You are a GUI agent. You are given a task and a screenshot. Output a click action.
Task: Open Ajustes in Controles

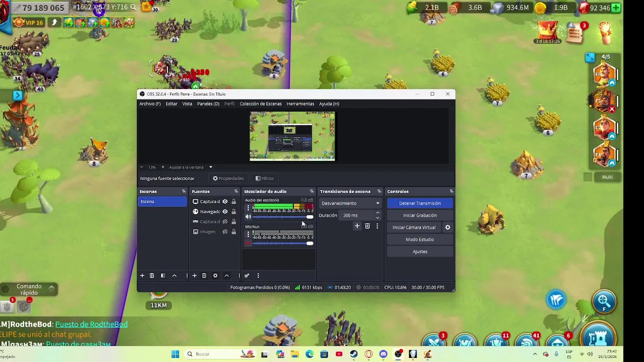tap(420, 251)
